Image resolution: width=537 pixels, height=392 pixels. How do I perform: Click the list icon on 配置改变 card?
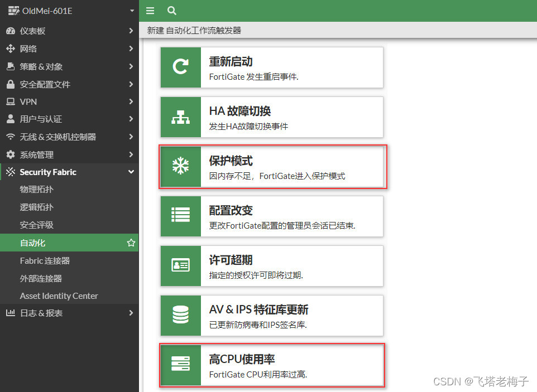pyautogui.click(x=180, y=215)
